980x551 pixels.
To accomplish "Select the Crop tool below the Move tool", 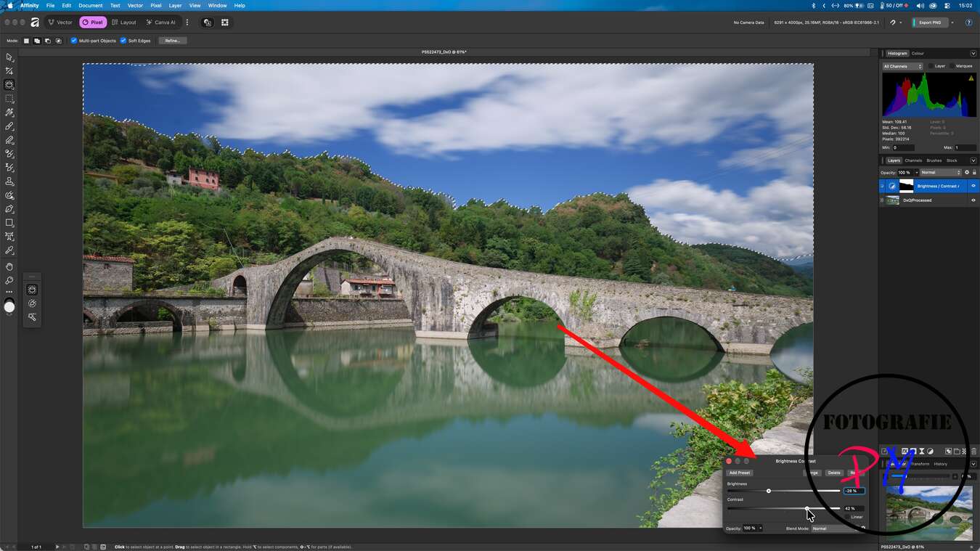I will [9, 71].
